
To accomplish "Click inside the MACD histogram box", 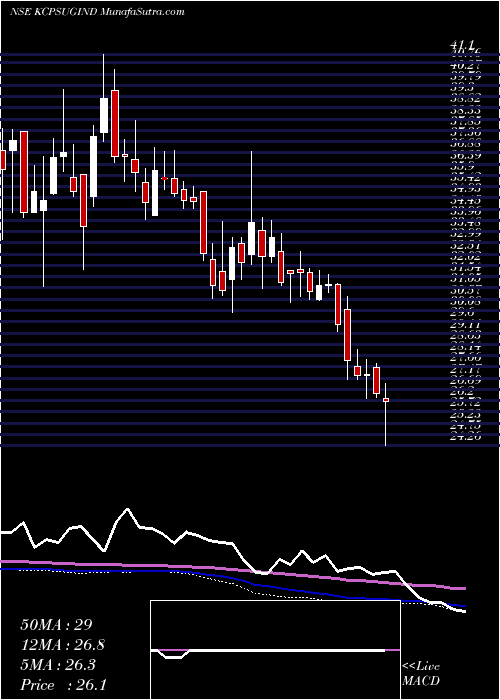I will coord(275,650).
